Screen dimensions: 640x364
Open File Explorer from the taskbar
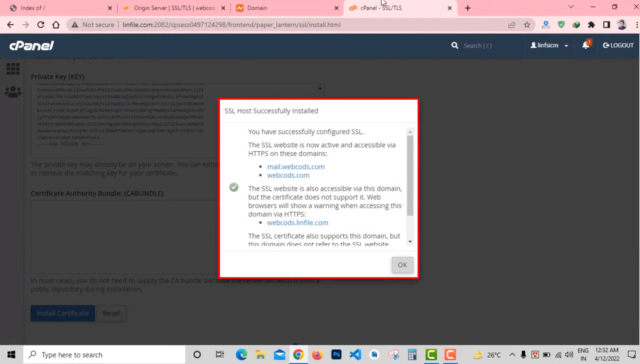[260, 355]
